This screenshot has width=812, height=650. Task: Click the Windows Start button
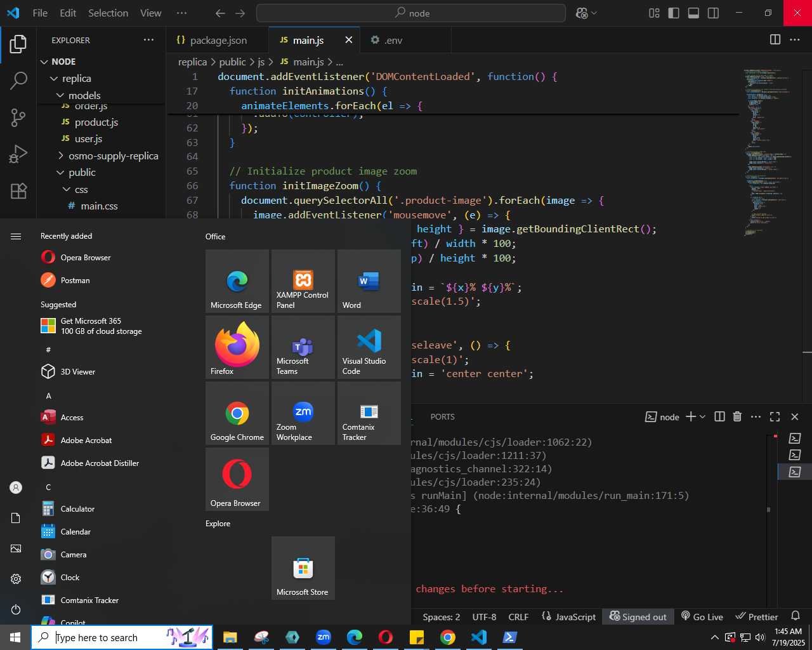coord(15,637)
